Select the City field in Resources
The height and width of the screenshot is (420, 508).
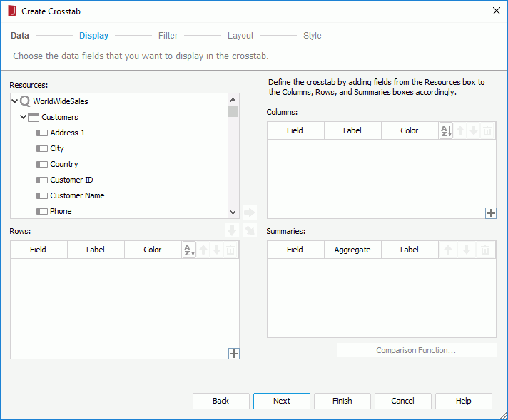click(x=56, y=148)
